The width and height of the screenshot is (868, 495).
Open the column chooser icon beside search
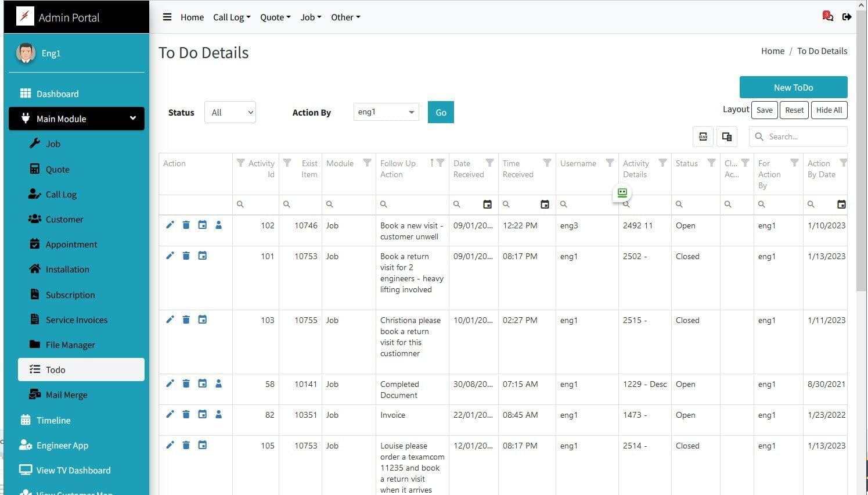pyautogui.click(x=726, y=137)
